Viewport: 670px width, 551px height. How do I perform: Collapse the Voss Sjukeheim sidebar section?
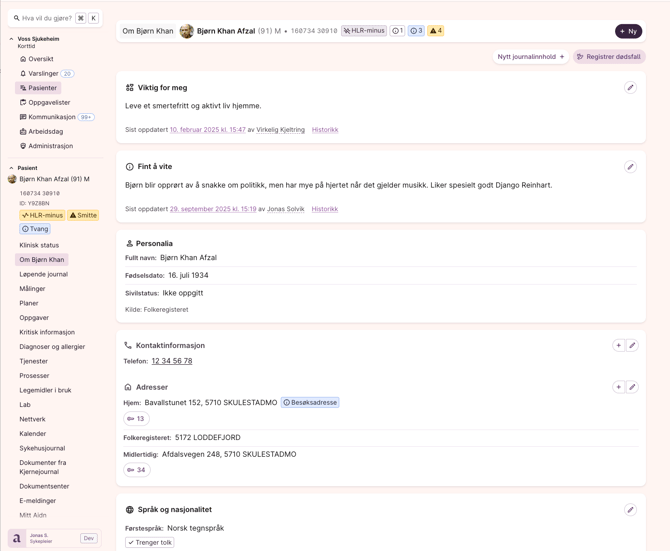tap(11, 39)
